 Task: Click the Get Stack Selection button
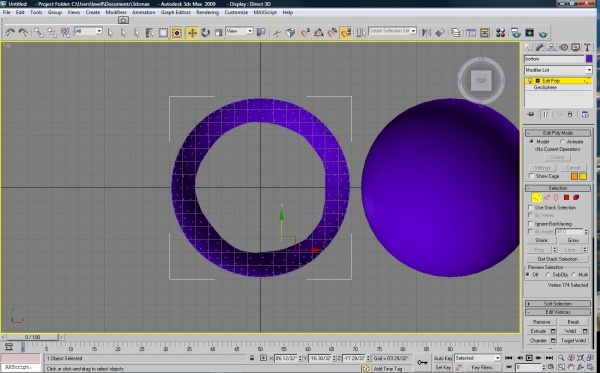tap(557, 259)
